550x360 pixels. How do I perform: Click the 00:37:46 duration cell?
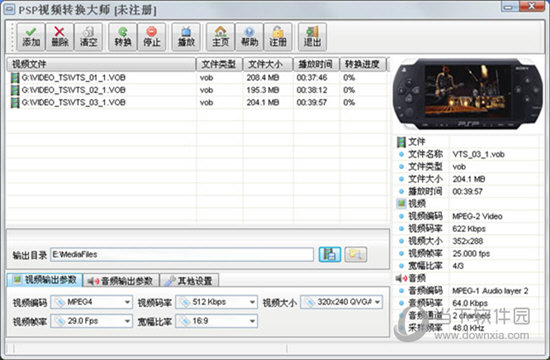tap(311, 78)
